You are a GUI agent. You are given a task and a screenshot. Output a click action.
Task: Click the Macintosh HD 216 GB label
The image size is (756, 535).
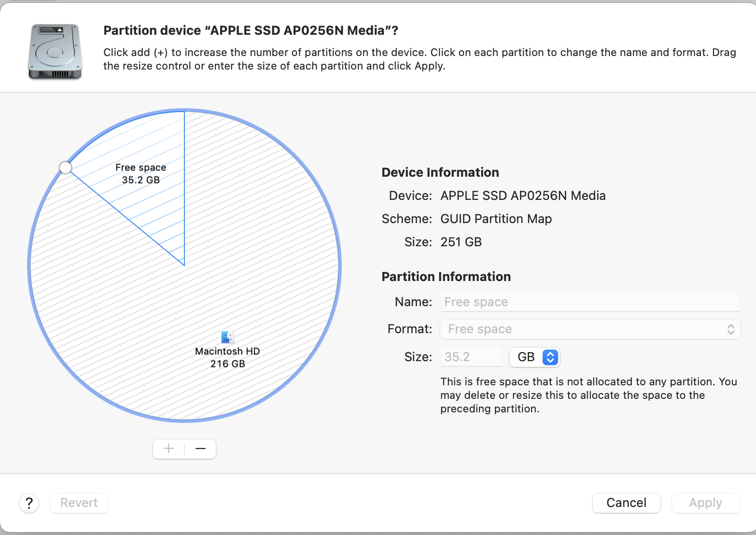point(227,351)
